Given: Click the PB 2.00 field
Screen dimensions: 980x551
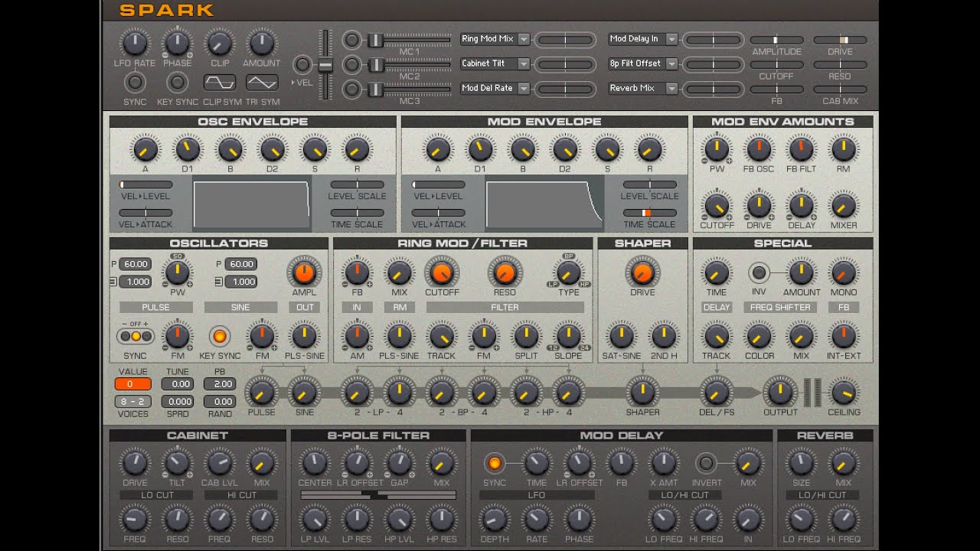Looking at the screenshot, I should click(220, 384).
